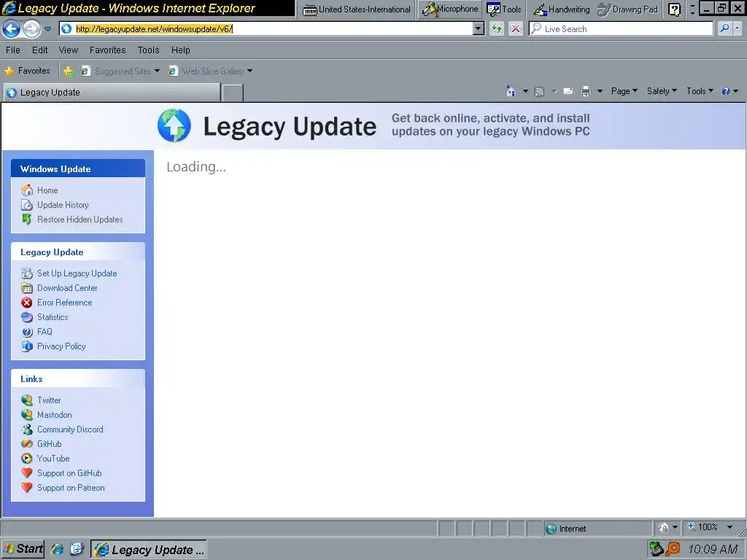The height and width of the screenshot is (560, 747).
Task: Open recent pages dropdown beside Forward
Action: (47, 29)
